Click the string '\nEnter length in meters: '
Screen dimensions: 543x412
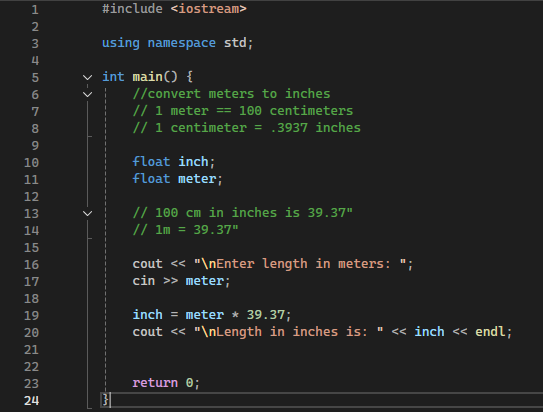coord(300,264)
